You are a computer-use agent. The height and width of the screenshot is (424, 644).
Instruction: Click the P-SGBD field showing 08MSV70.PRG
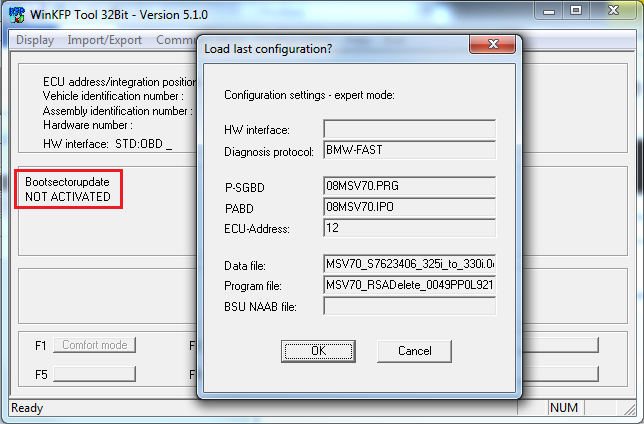(x=409, y=186)
